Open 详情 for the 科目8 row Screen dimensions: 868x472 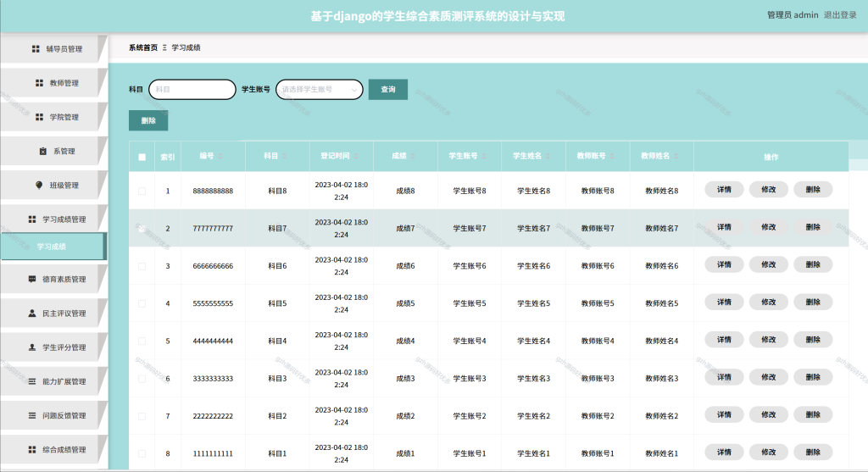(x=724, y=190)
